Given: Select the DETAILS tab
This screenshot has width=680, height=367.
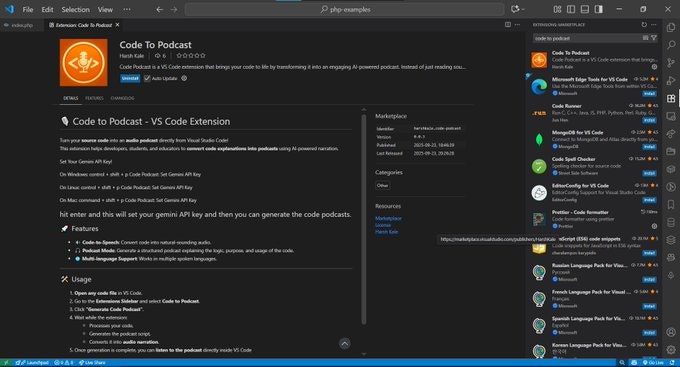Looking at the screenshot, I should [71, 98].
